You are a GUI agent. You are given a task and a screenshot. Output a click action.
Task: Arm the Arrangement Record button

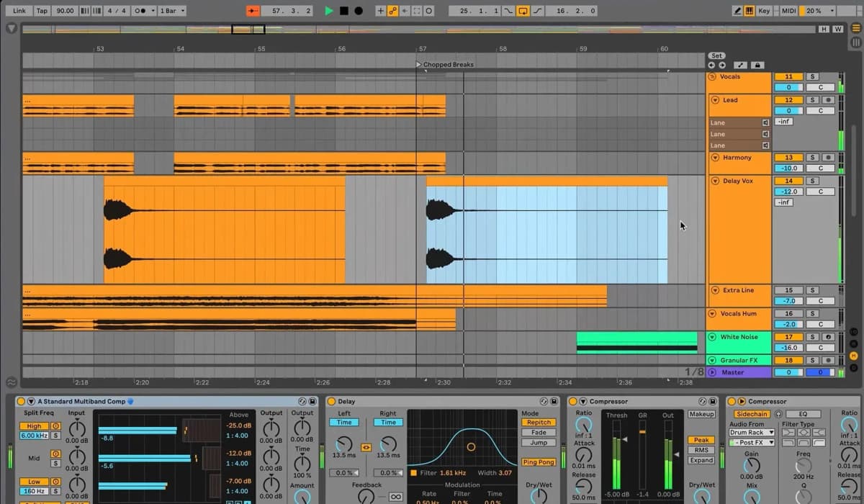click(x=359, y=11)
